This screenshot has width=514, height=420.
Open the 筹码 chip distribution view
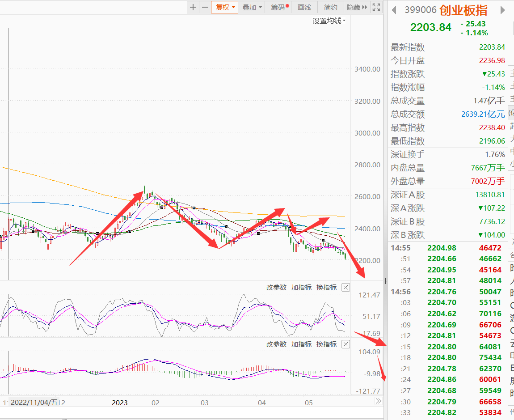tap(278, 7)
